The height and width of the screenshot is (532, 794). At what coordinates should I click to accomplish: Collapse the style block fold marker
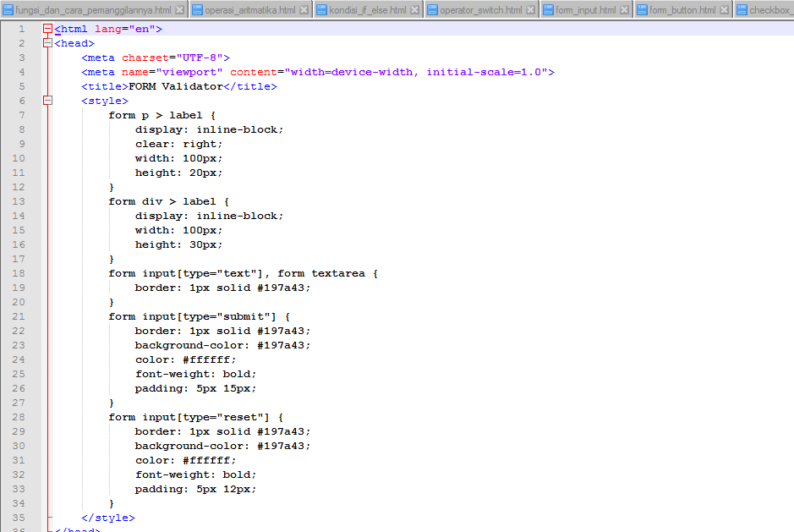tap(47, 100)
